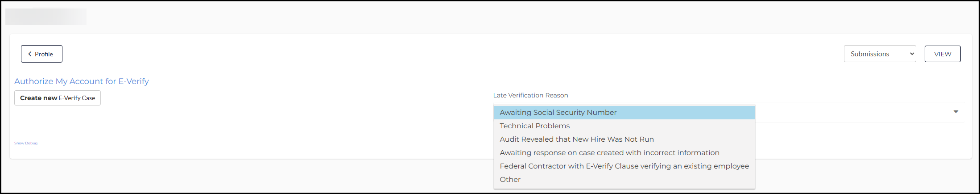Go back to Profile

[x=41, y=54]
